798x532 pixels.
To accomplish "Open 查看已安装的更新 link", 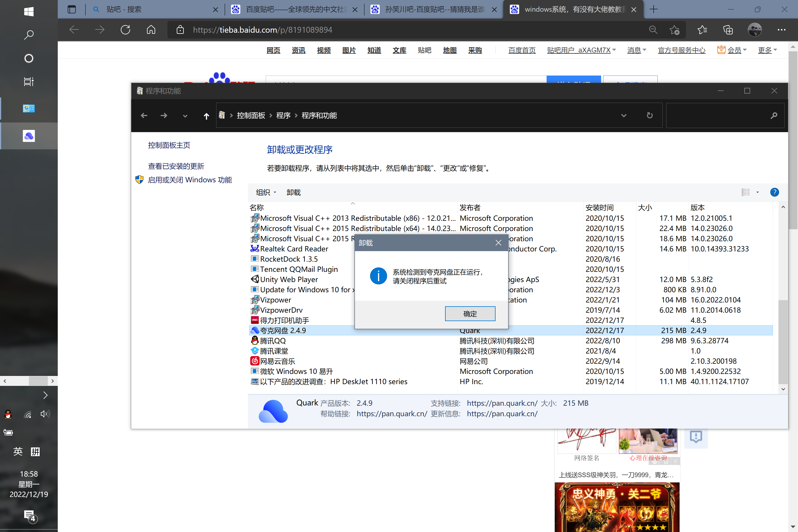I will [176, 166].
